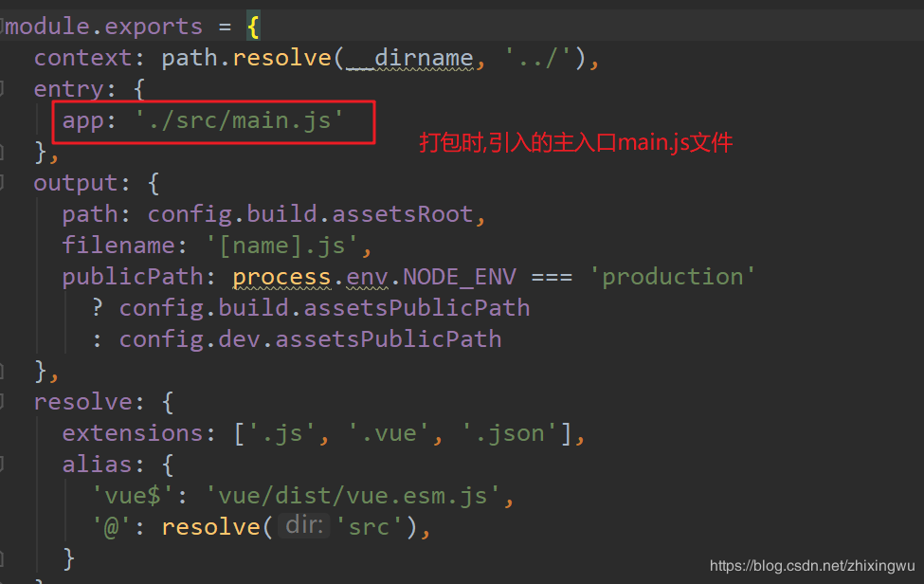Click the 'app' property key
This screenshot has width=924, height=584.
point(83,120)
